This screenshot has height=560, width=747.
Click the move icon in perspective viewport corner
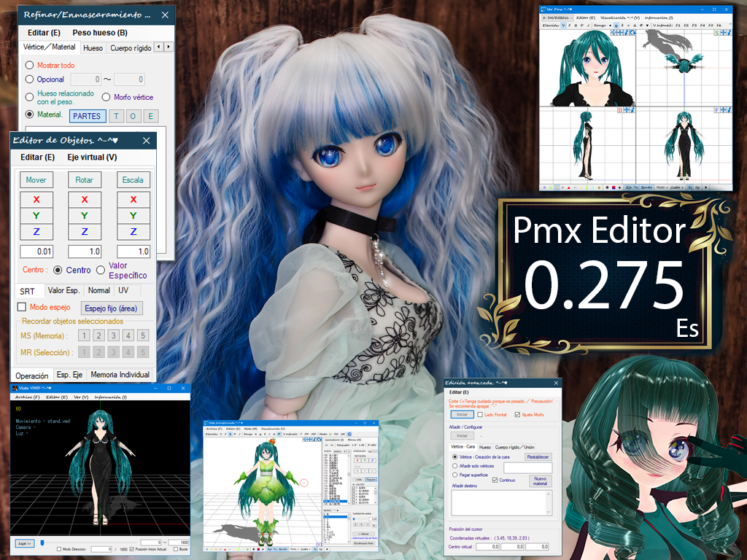[x=620, y=32]
